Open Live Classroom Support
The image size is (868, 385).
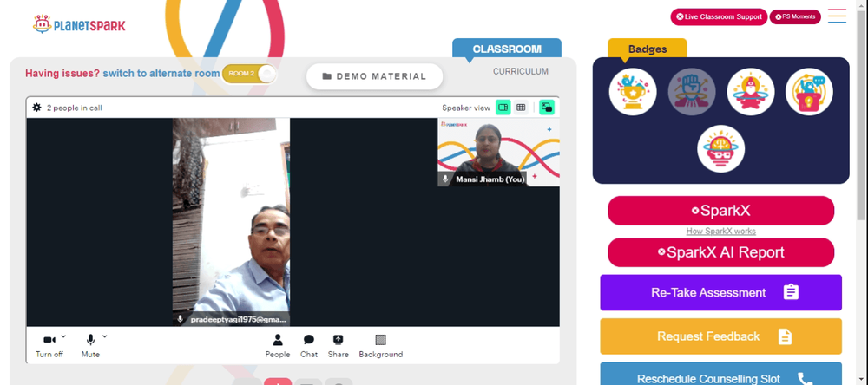[719, 16]
